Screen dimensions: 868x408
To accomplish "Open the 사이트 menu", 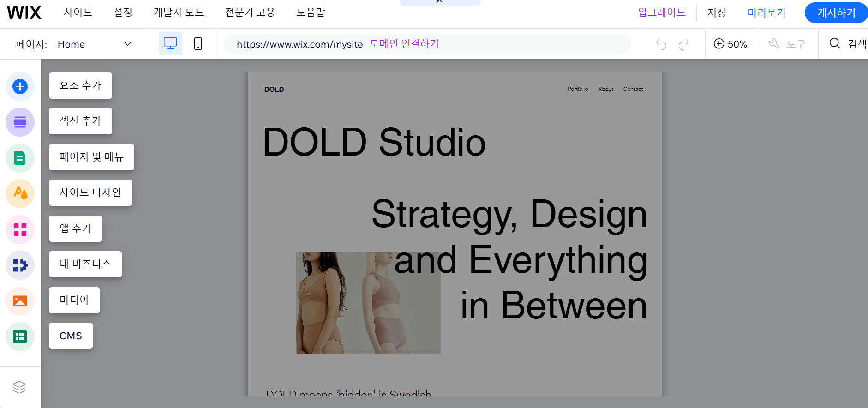I will [78, 12].
